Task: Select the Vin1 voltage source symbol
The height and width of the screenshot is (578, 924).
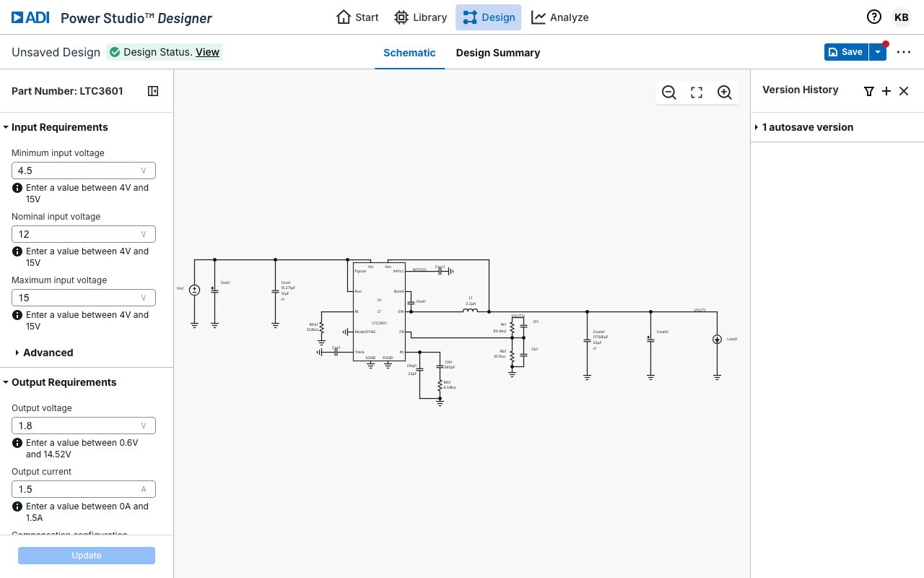Action: pos(194,290)
